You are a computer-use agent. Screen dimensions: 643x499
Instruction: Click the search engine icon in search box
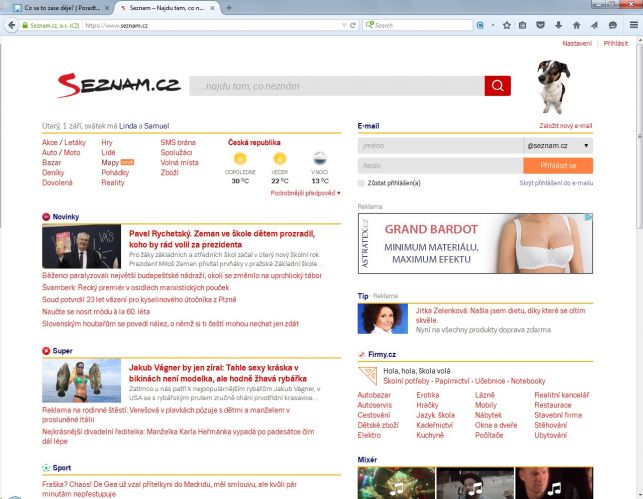[369, 25]
